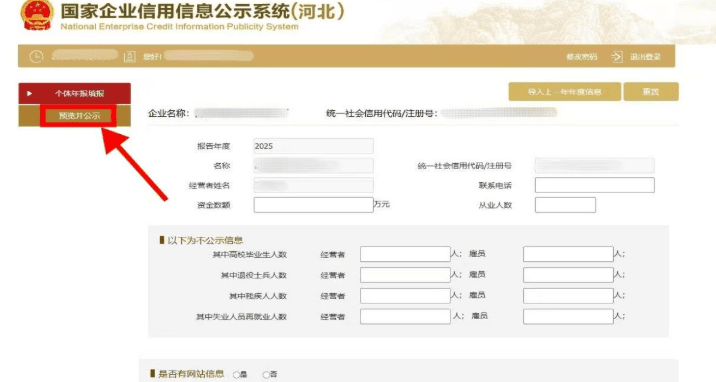Click the 统一社会信用代码/注册号 form field

595,165
